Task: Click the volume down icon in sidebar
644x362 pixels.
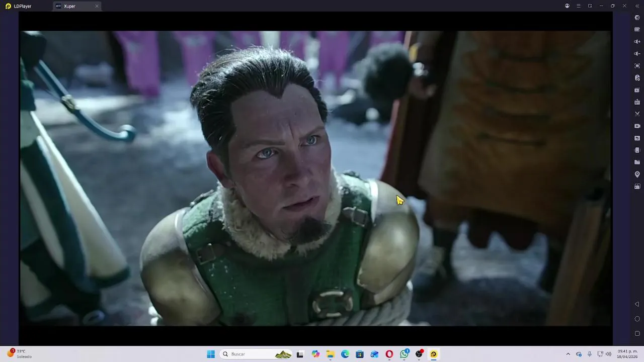Action: pyautogui.click(x=637, y=54)
